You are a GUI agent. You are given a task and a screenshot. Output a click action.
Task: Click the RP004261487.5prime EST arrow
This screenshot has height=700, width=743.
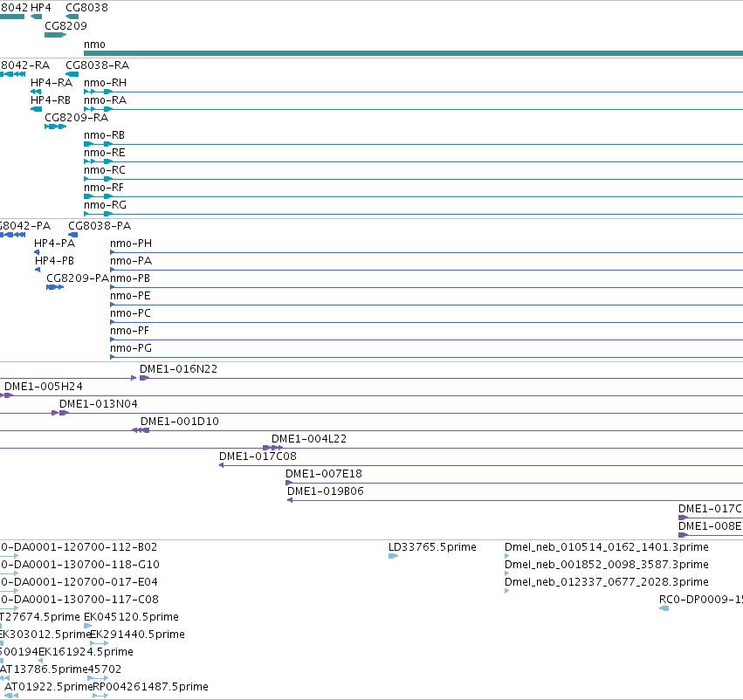click(x=100, y=696)
